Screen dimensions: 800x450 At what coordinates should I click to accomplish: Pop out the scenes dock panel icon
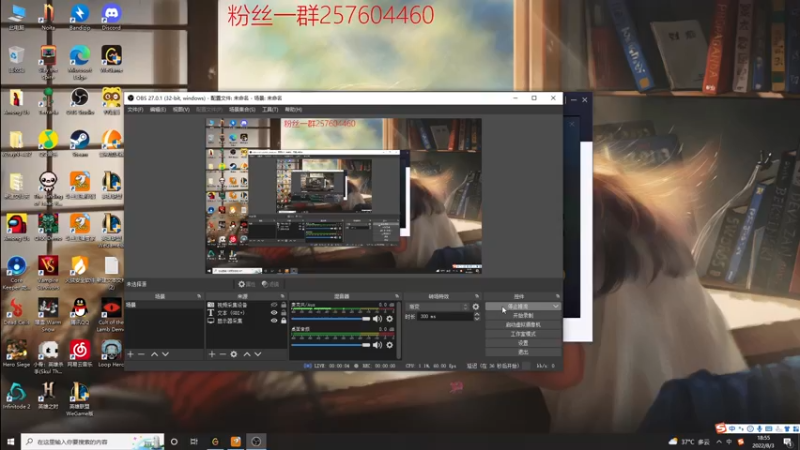(199, 296)
